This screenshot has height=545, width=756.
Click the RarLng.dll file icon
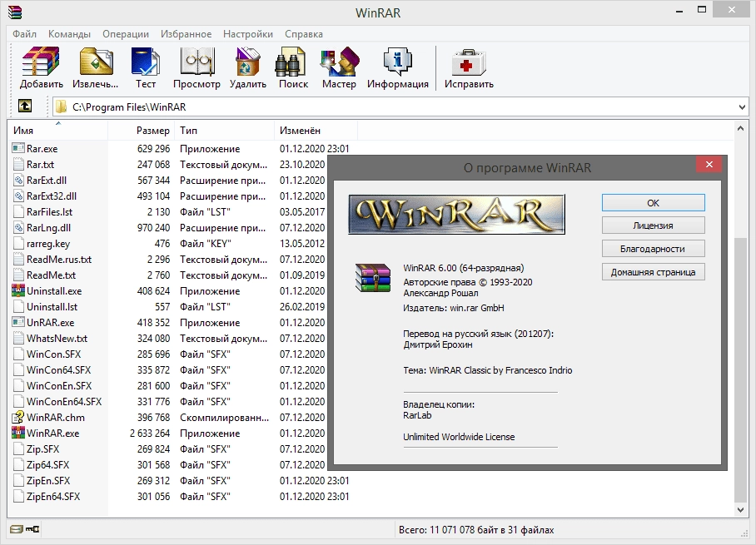point(18,227)
